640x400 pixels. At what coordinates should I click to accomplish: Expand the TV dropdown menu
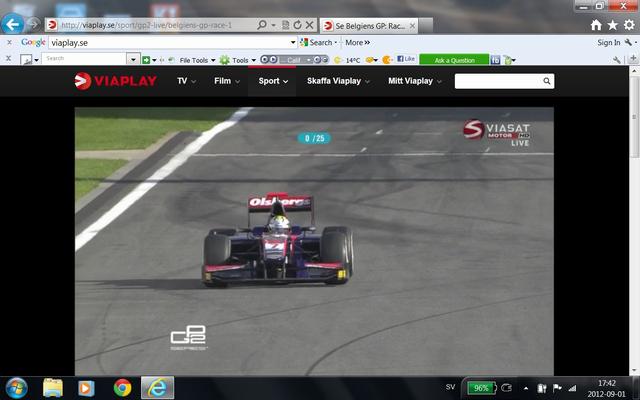click(x=186, y=81)
